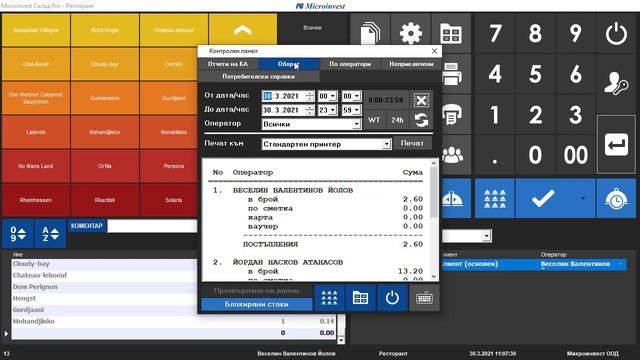Select the No Mans Land tile
Screen dimensions: 640x360
pos(36,166)
